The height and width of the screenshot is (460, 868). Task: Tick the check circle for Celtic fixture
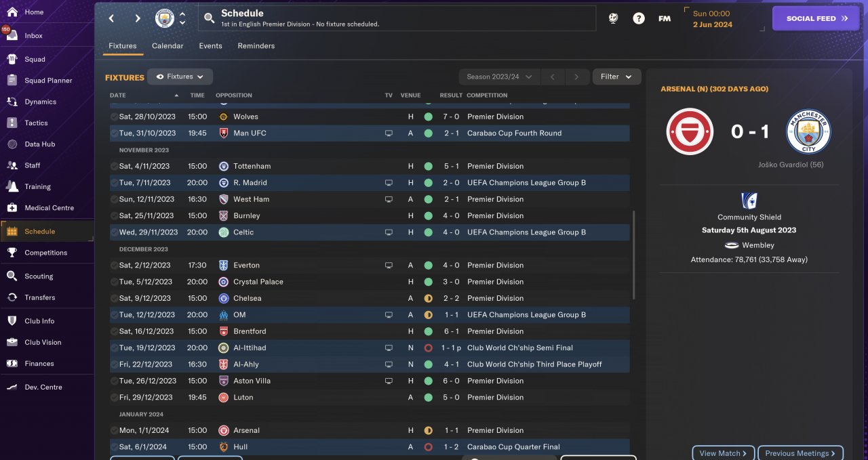click(x=114, y=232)
